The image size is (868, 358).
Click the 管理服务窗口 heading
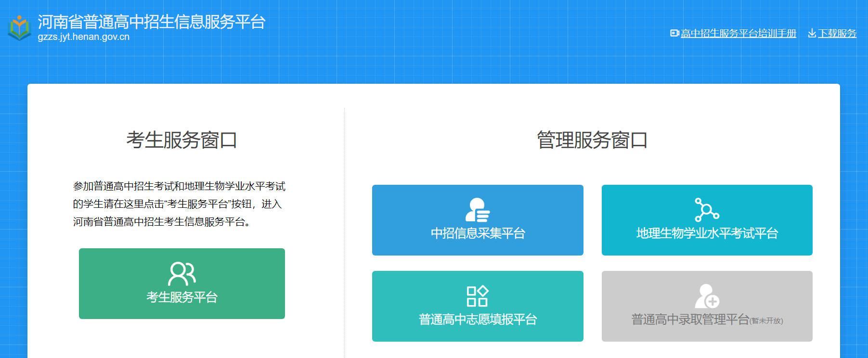coord(592,140)
